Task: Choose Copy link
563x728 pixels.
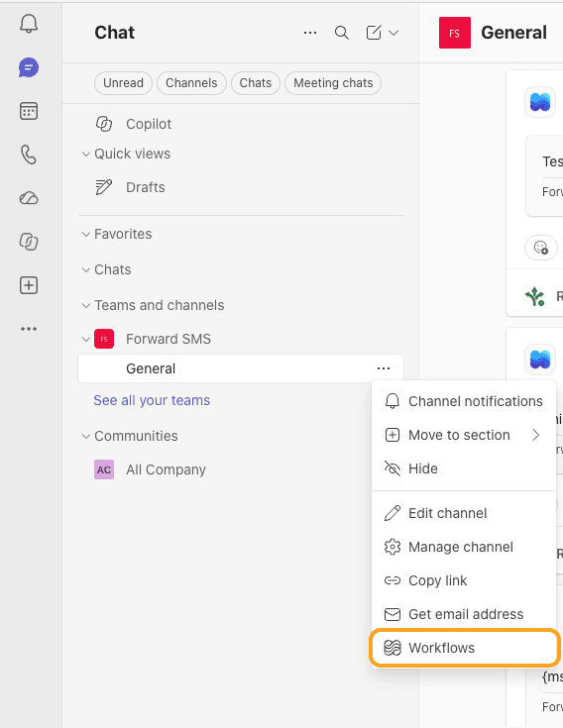Action: point(464,580)
